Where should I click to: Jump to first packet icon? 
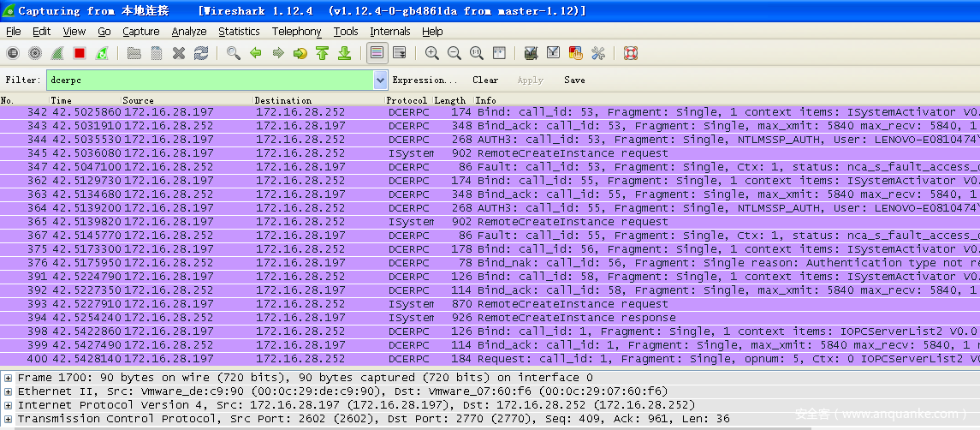click(323, 53)
